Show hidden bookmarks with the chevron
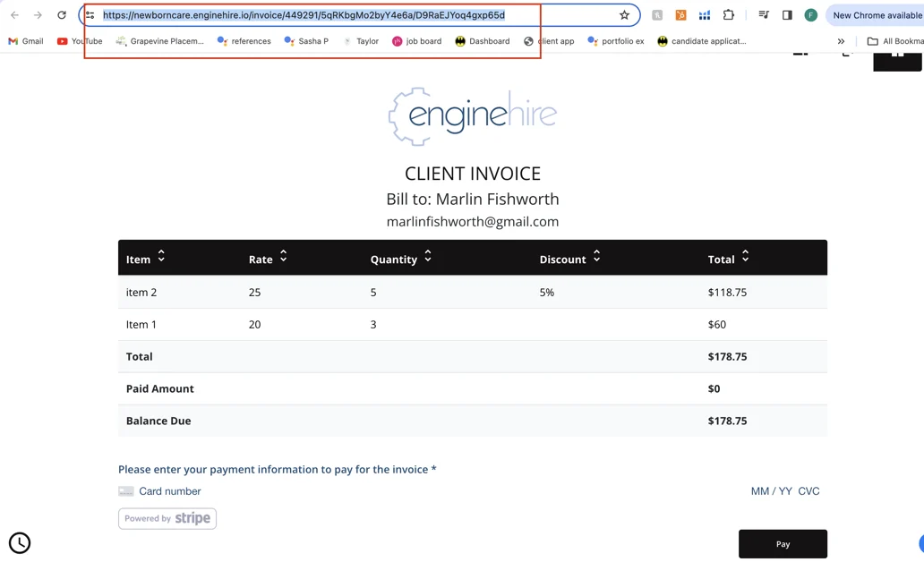The height and width of the screenshot is (562, 924). 841,41
